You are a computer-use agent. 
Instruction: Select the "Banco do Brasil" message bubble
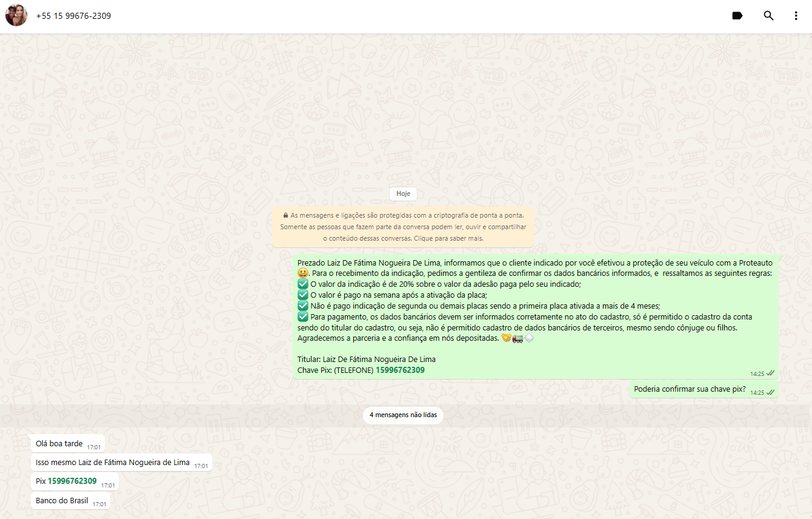(62, 501)
